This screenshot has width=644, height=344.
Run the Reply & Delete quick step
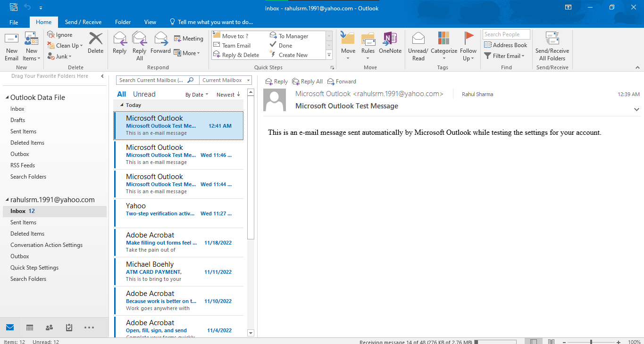(236, 55)
